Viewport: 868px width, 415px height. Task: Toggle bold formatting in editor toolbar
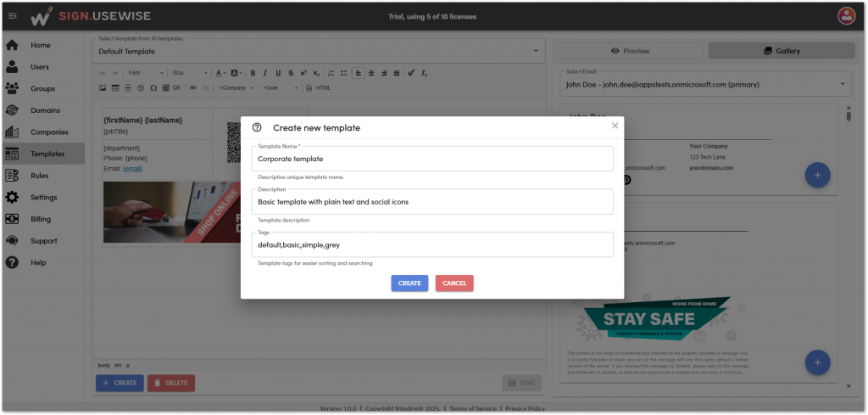[253, 73]
